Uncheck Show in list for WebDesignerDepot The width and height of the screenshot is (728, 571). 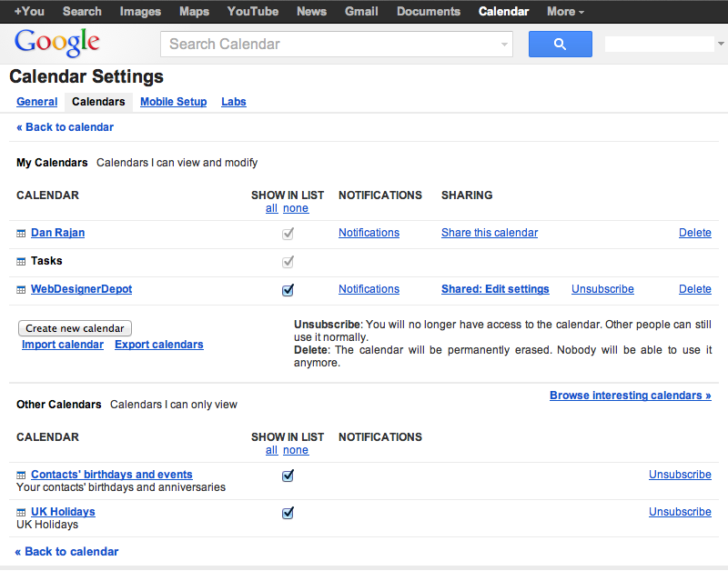click(x=288, y=290)
